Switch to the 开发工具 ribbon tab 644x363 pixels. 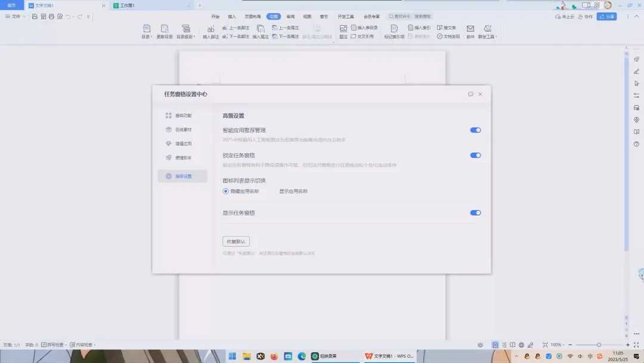[x=345, y=17]
